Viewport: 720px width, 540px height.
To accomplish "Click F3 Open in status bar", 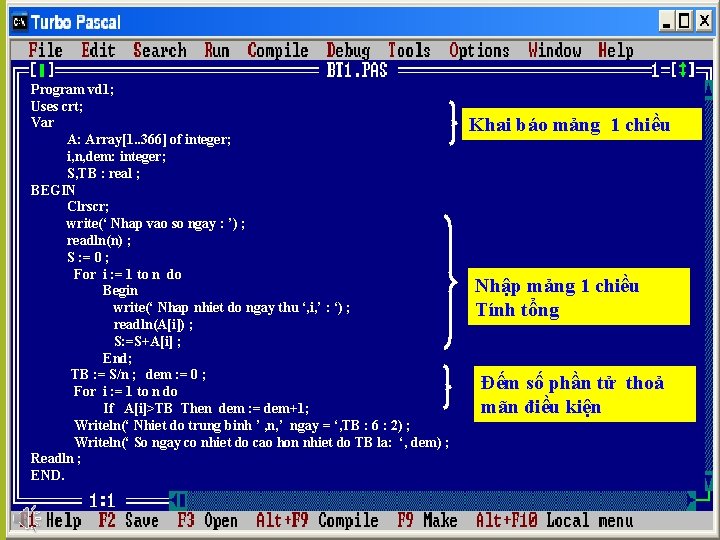I will click(x=208, y=520).
